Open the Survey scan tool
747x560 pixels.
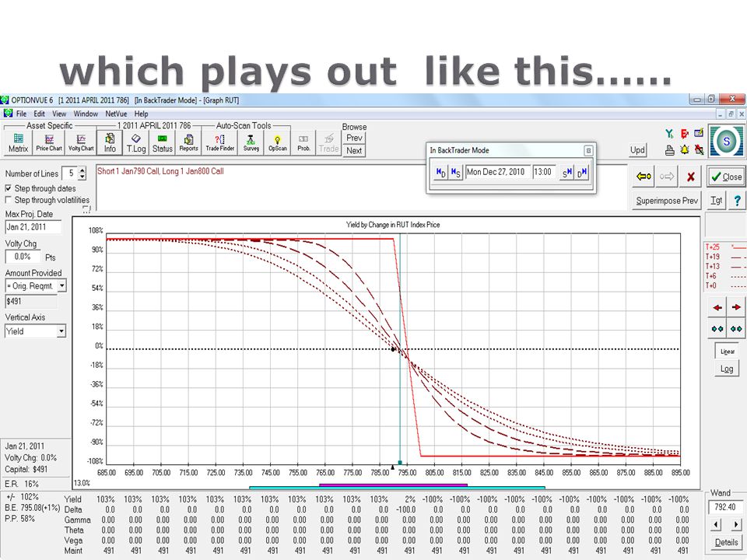pyautogui.click(x=251, y=143)
